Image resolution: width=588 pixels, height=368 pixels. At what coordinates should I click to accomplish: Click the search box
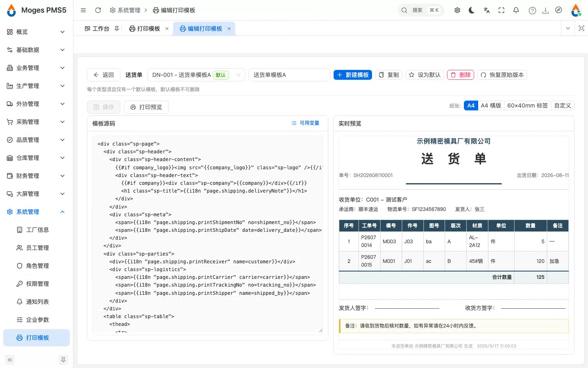tap(421, 10)
